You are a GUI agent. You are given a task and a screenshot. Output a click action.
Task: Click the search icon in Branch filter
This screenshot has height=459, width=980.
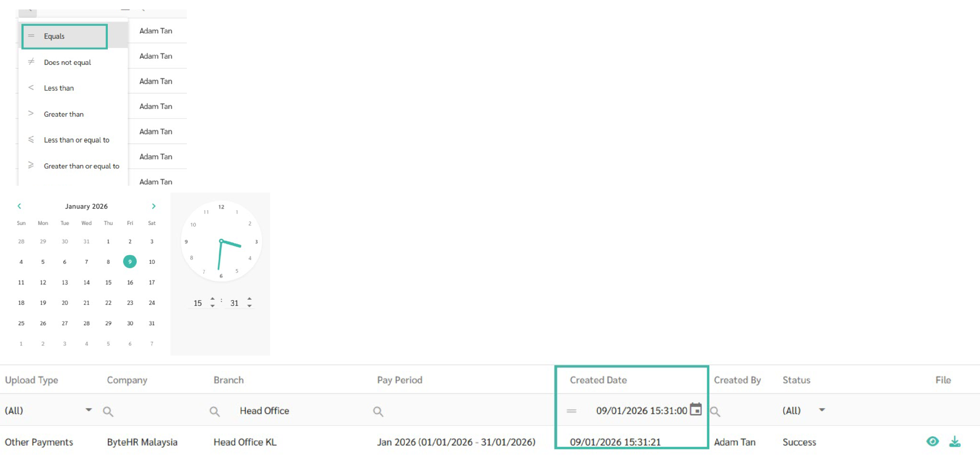[x=215, y=411]
